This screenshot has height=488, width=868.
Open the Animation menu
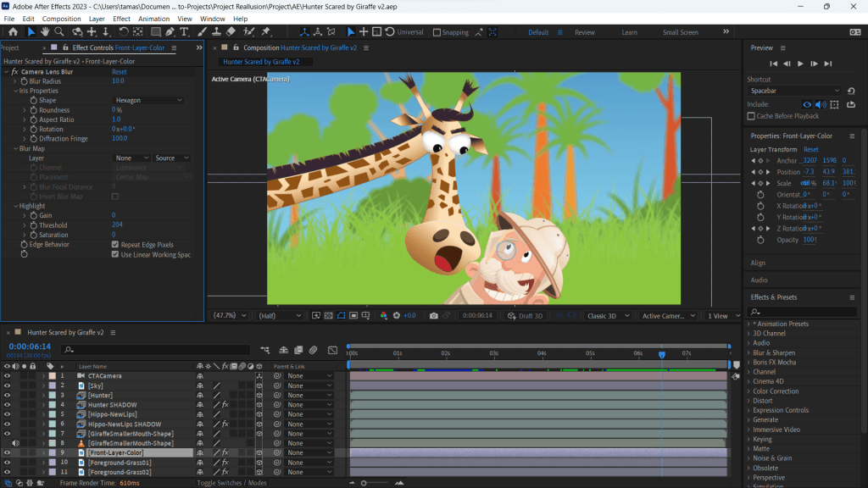tap(153, 19)
